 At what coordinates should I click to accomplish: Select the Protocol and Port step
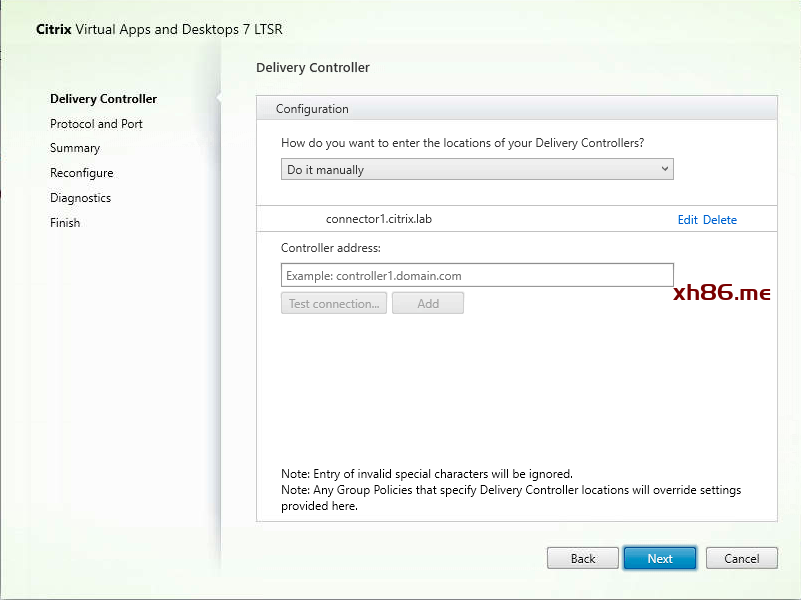coord(96,124)
